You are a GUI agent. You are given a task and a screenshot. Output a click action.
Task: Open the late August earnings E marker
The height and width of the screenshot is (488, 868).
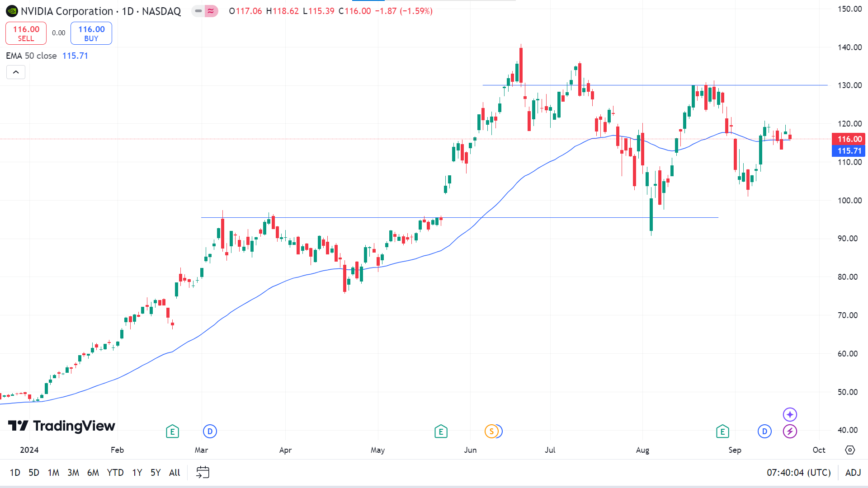[722, 432]
